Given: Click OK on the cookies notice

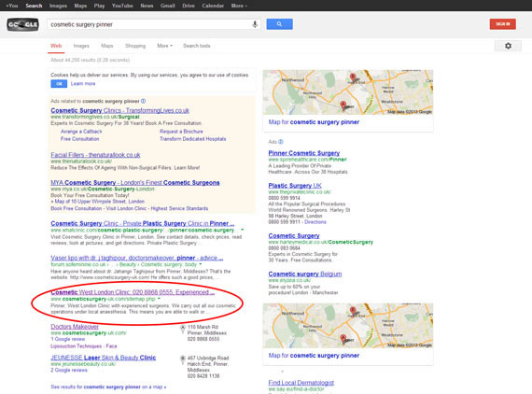Looking at the screenshot, I should point(59,84).
